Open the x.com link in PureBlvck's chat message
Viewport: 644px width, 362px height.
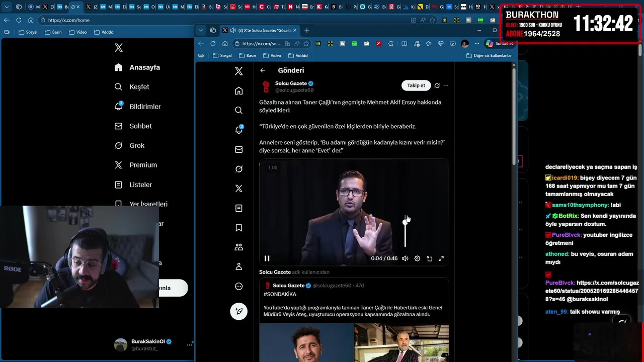592,291
